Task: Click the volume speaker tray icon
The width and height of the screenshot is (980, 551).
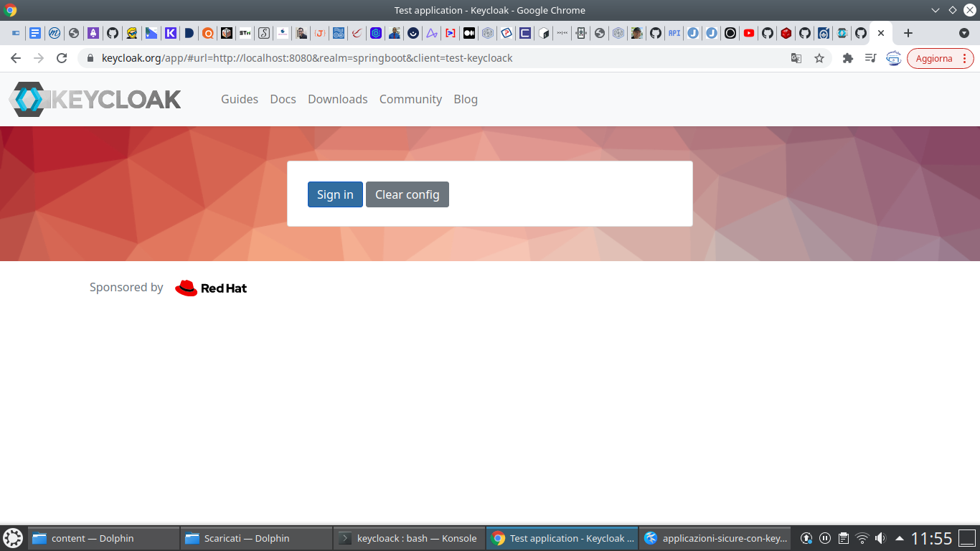Action: pyautogui.click(x=880, y=538)
